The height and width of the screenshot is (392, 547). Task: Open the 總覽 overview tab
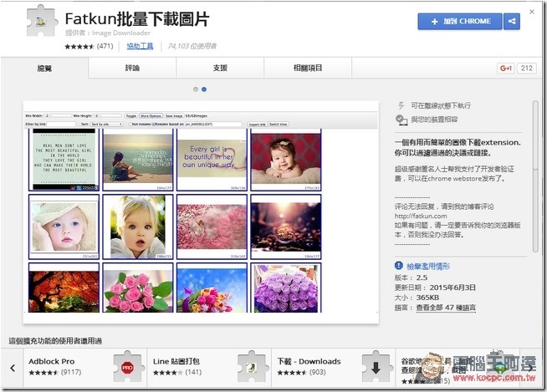coord(44,68)
